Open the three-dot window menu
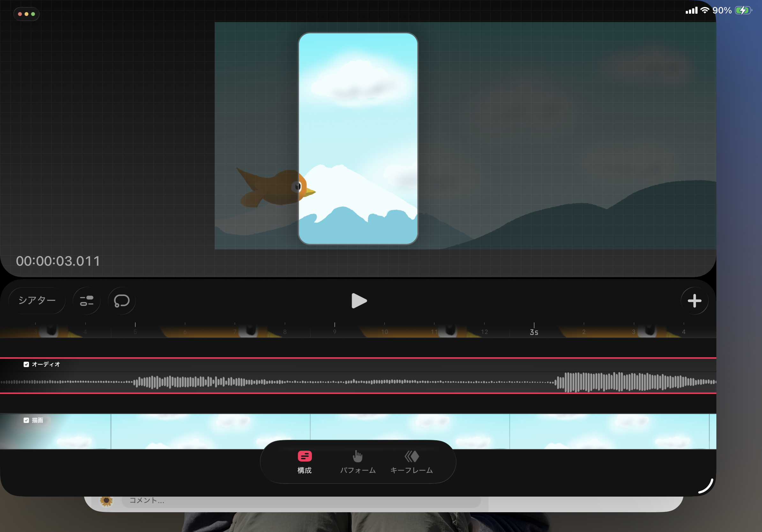The height and width of the screenshot is (532, 762). click(26, 14)
